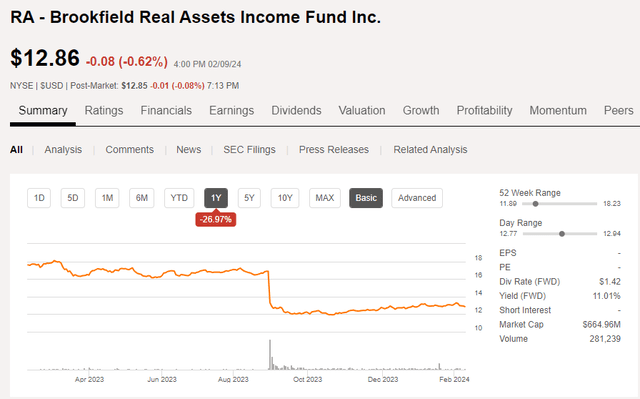Image resolution: width=640 pixels, height=399 pixels.
Task: Switch to the Advanced chart mode
Action: [x=417, y=198]
